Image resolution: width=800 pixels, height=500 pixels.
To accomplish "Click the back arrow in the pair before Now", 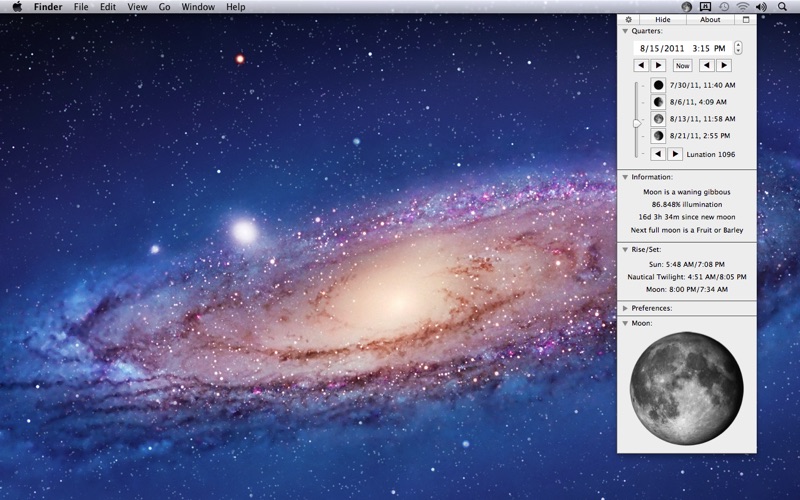I will pyautogui.click(x=641, y=65).
